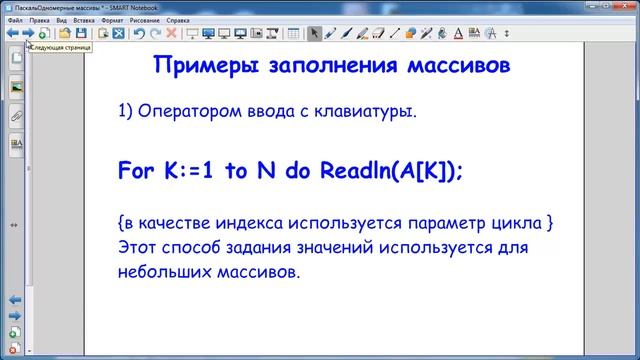This screenshot has width=640, height=360.
Task: Choose the Select arrow tool
Action: [x=314, y=33]
